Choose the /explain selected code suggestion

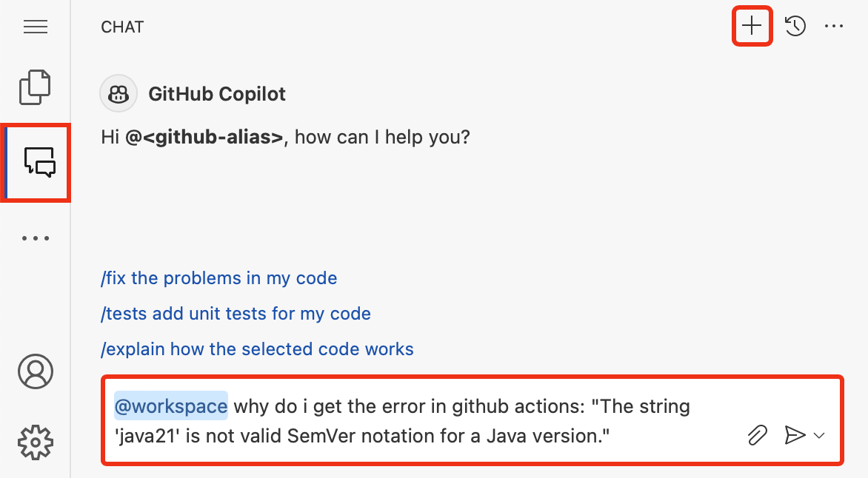coord(257,349)
